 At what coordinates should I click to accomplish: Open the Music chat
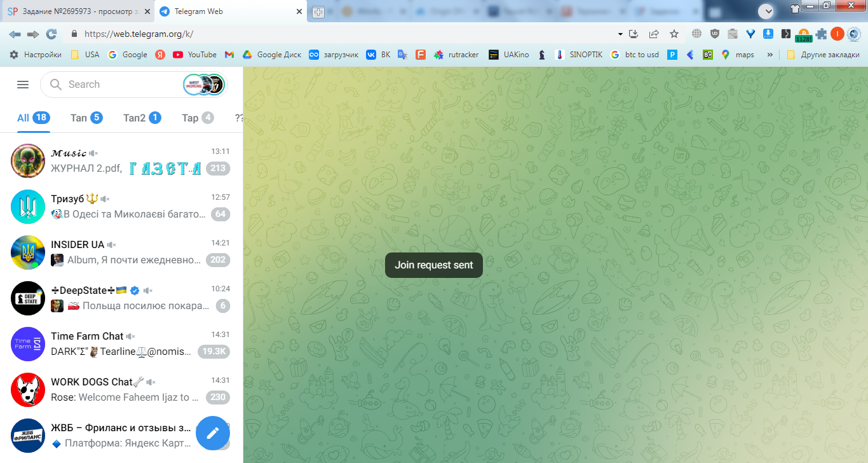(121, 161)
